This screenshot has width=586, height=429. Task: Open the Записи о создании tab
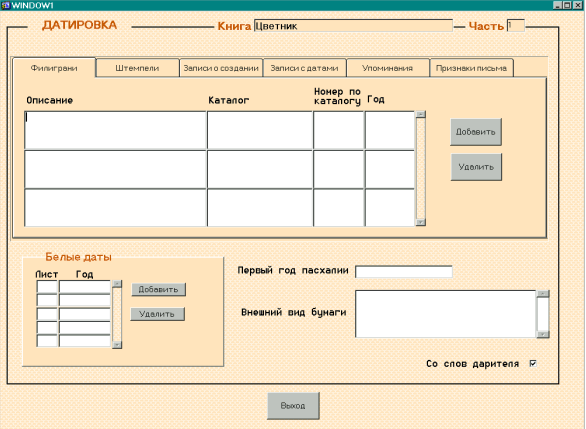tap(221, 68)
